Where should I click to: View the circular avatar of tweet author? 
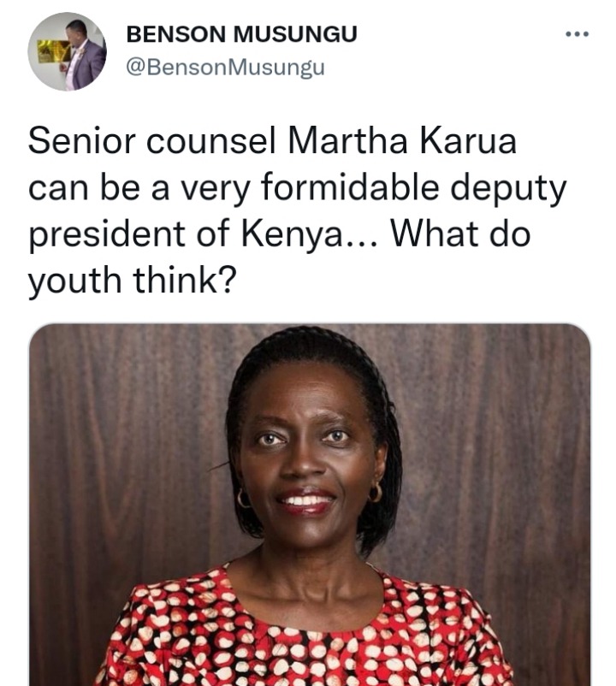pos(67,51)
